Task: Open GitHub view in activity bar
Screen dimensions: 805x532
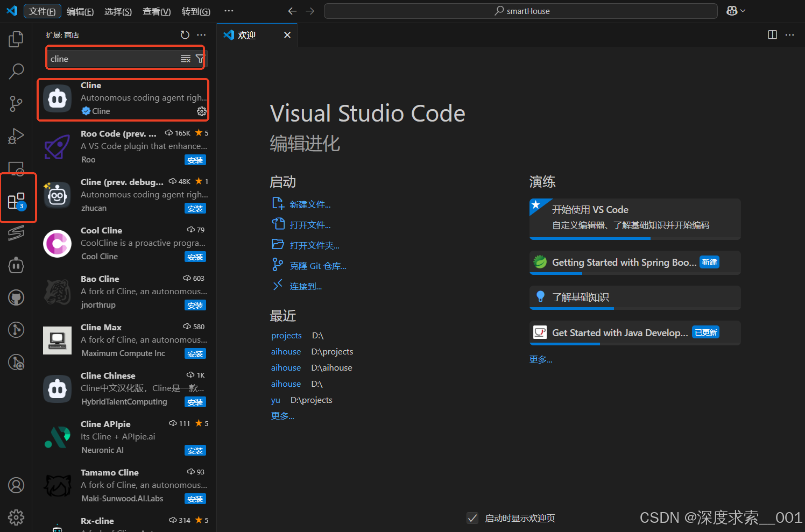Action: click(16, 297)
